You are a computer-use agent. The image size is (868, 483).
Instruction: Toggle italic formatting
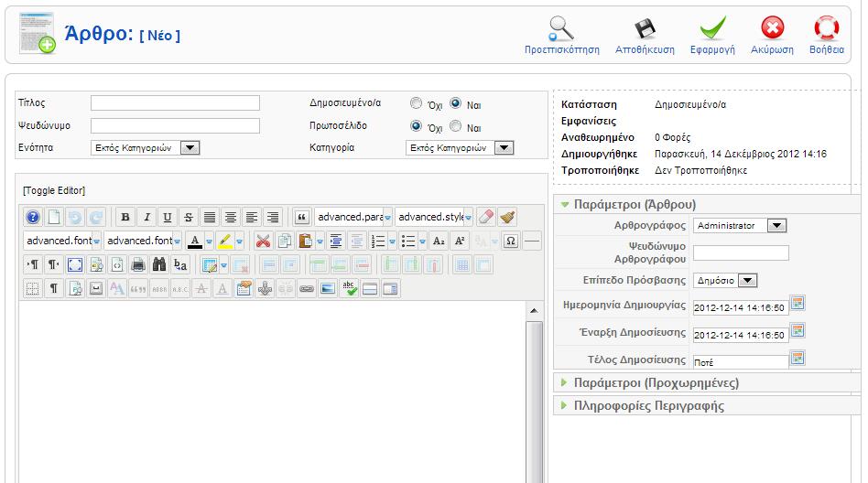(x=146, y=217)
